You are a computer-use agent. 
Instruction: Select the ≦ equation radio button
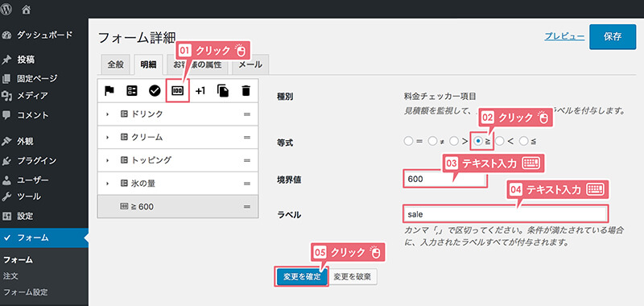click(524, 141)
